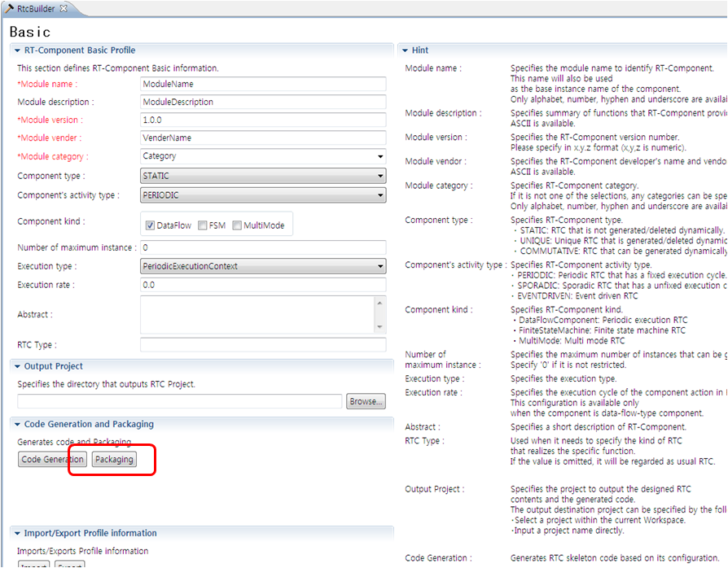
Task: Click the RTC Type input field
Action: pos(263,345)
